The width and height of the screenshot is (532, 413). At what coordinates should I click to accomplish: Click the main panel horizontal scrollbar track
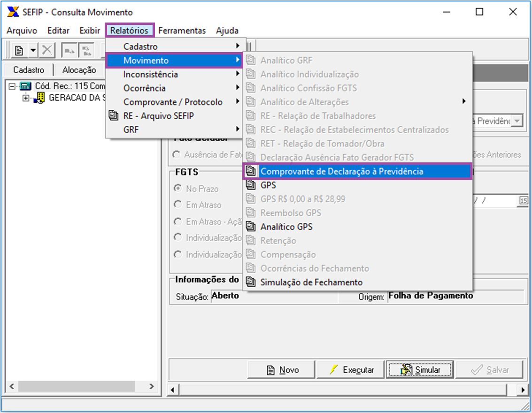[x=343, y=390]
